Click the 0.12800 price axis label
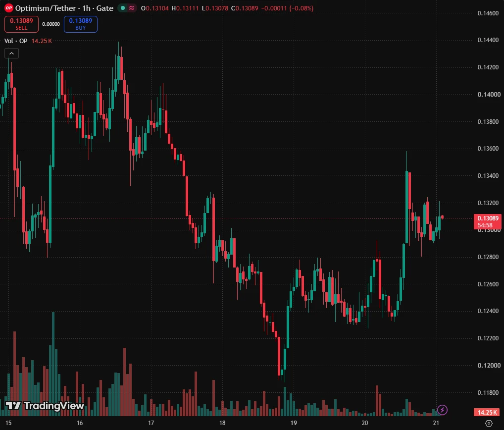Screen dimensions: 504x430 (x=488, y=257)
